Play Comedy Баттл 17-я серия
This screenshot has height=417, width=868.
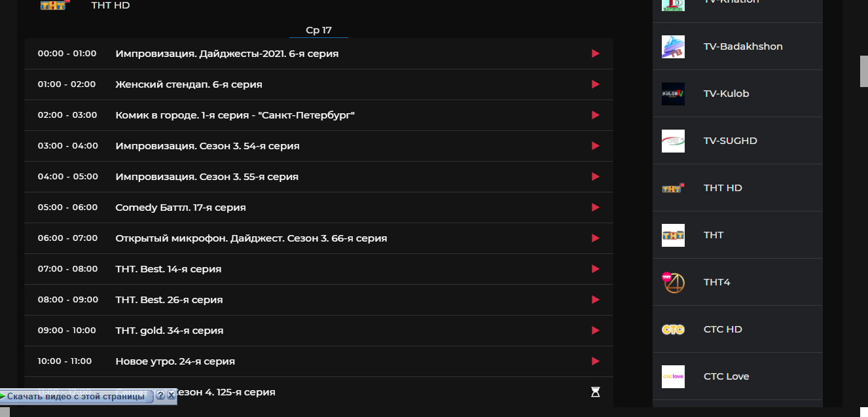click(595, 208)
